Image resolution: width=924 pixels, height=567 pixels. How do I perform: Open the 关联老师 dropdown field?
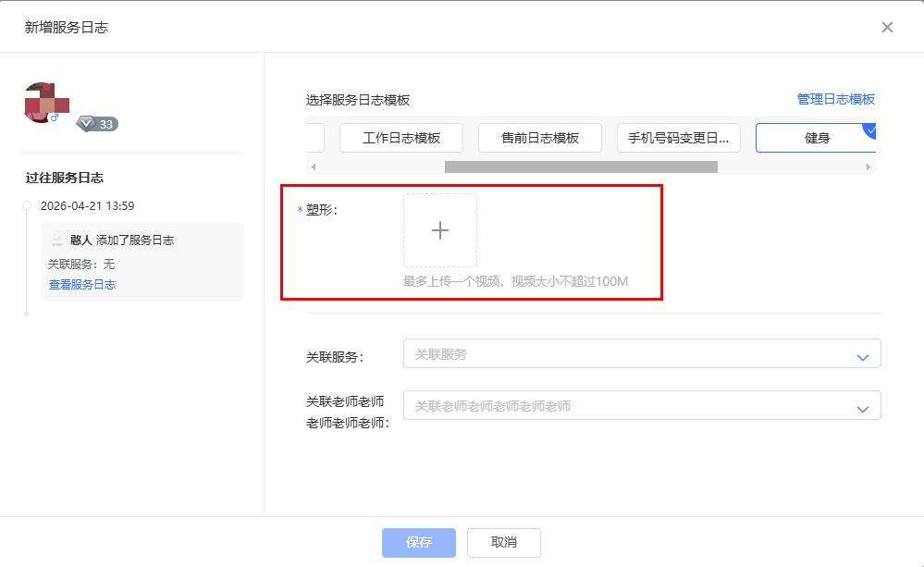click(642, 405)
